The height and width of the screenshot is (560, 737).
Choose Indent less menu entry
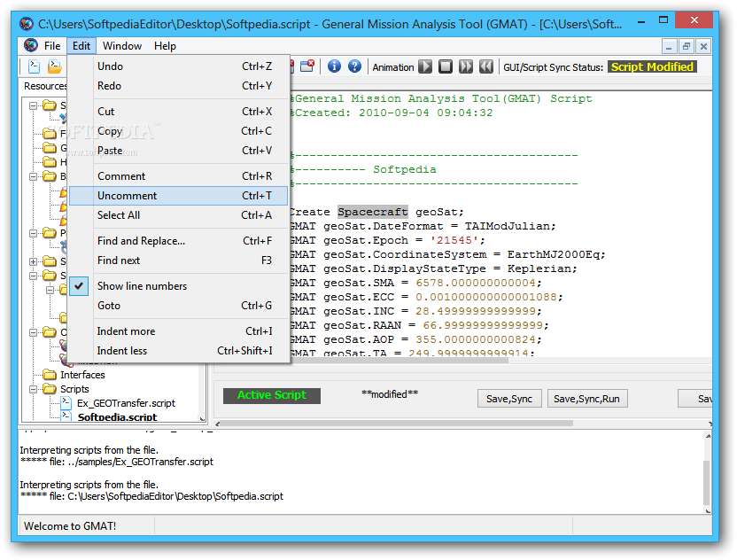pos(179,351)
